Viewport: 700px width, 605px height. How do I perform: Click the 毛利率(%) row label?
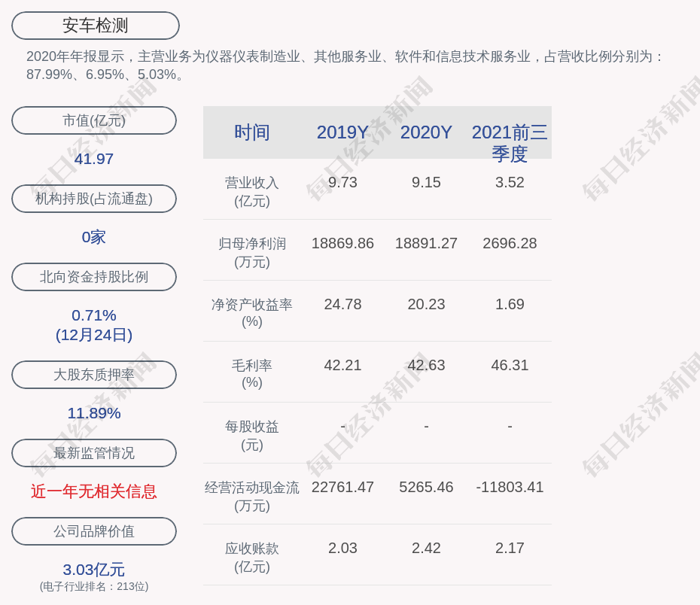252,374
